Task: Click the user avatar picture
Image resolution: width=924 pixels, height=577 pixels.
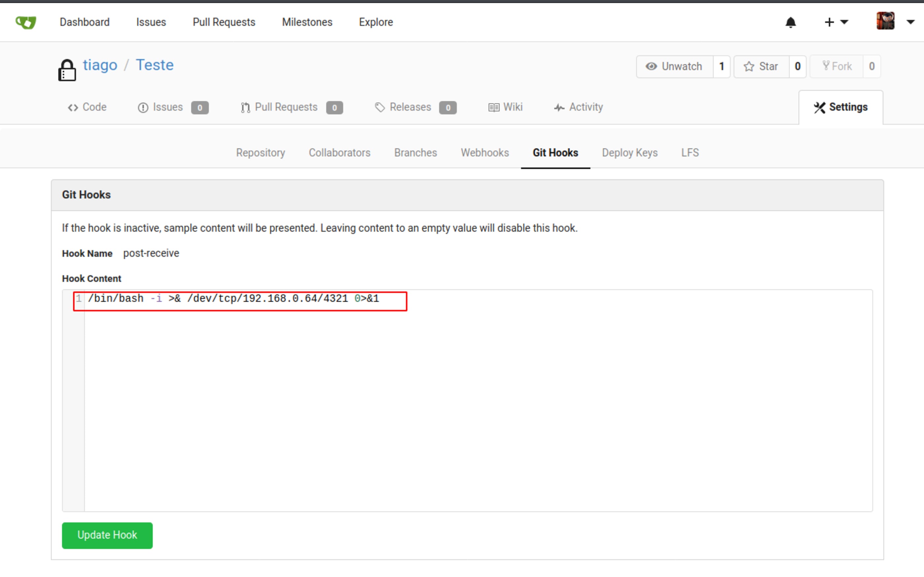Action: coord(885,21)
